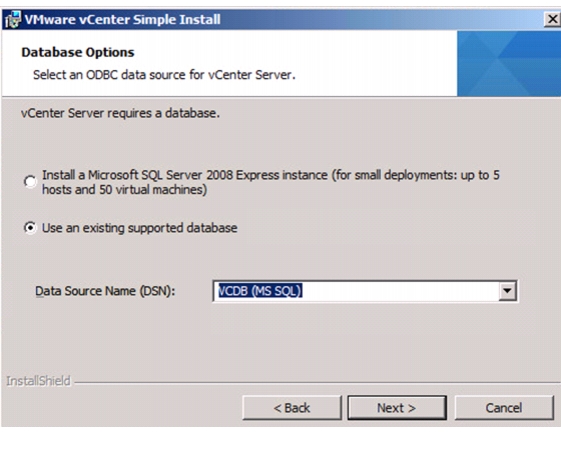This screenshot has width=561, height=459.
Task: Return to the previous step with Back
Action: (x=292, y=408)
